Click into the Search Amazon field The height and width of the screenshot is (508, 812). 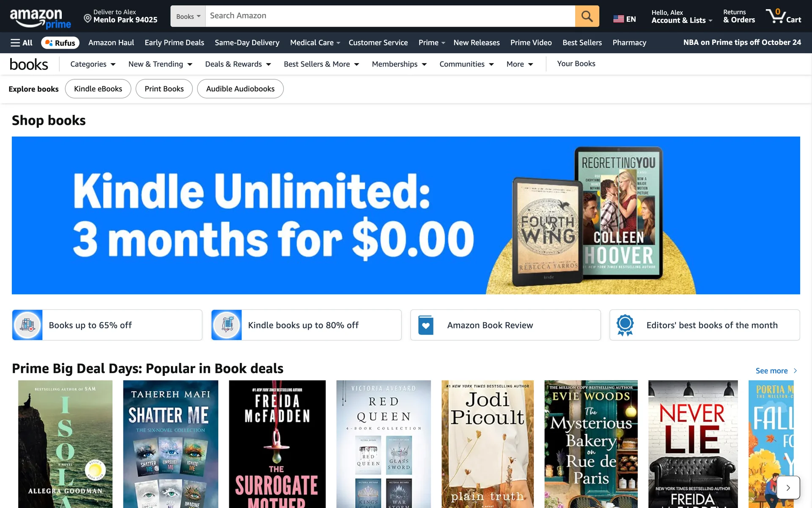(390, 16)
